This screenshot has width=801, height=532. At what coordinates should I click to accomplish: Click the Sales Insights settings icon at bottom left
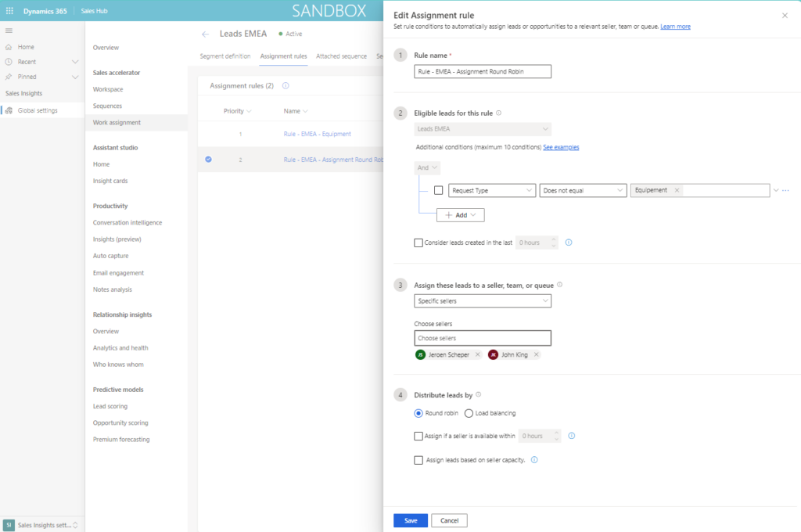10,525
